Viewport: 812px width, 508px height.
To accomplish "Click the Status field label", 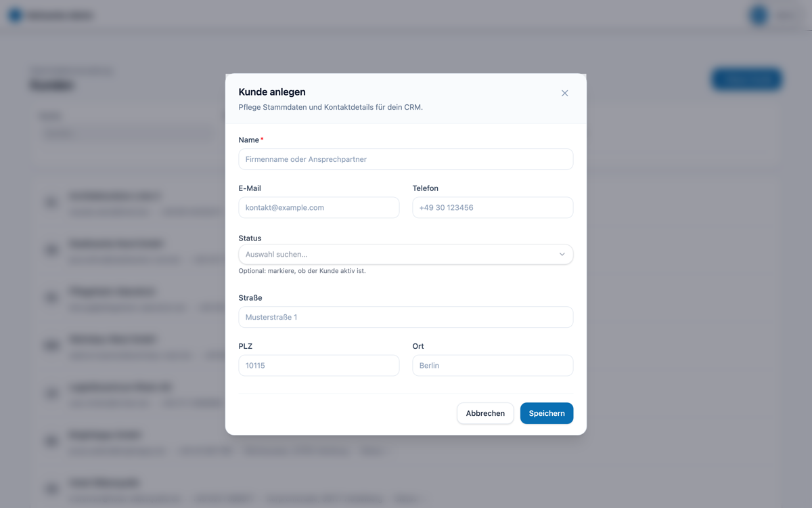I will [250, 238].
